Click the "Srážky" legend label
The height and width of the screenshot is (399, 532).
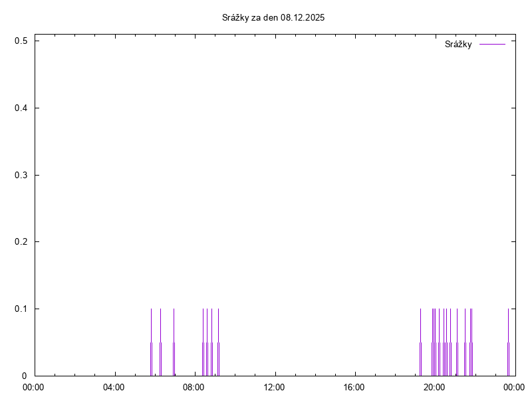pos(458,45)
